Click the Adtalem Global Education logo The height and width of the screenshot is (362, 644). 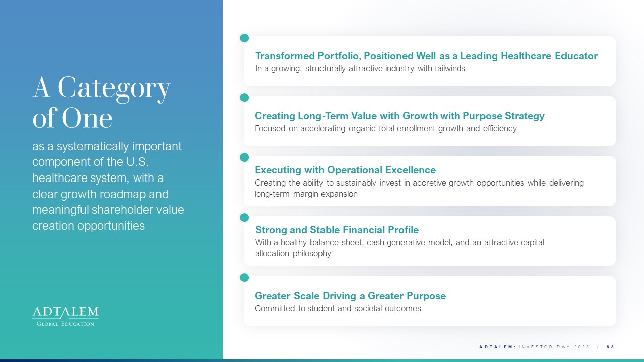click(65, 316)
